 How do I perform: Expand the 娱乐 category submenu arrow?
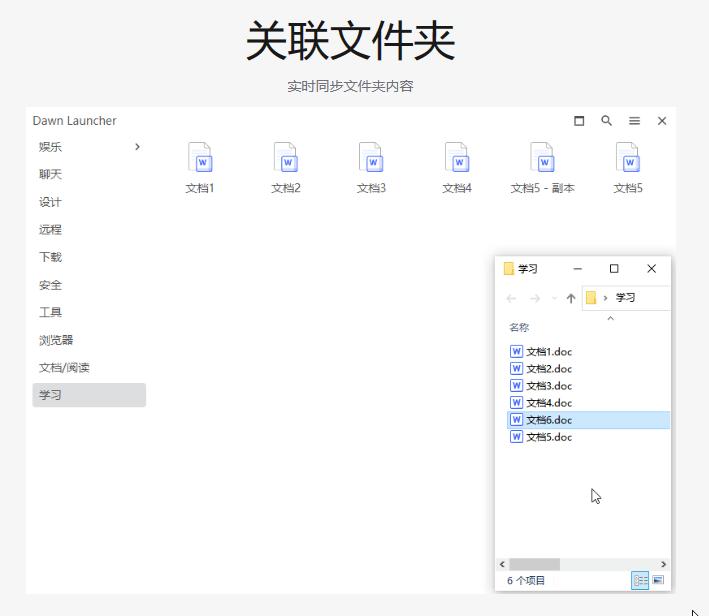pyautogui.click(x=137, y=147)
